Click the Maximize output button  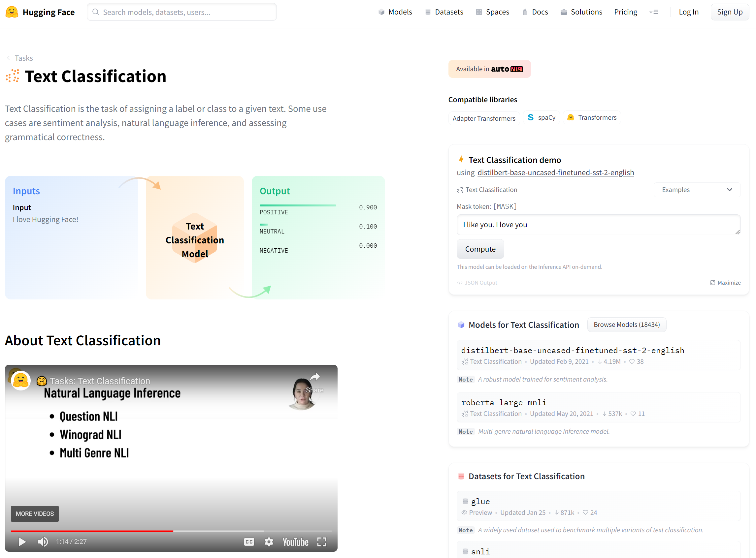(725, 282)
